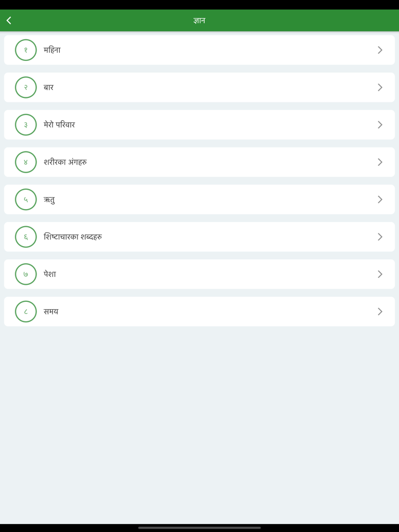Click the number ४ circle icon
Screen dimensions: 399x532
click(26, 162)
